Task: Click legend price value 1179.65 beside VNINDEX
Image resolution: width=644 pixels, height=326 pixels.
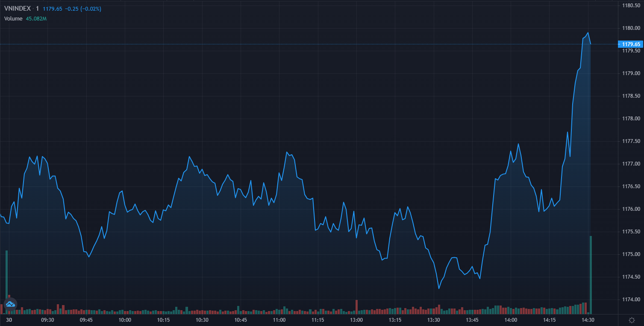Action: [x=52, y=9]
